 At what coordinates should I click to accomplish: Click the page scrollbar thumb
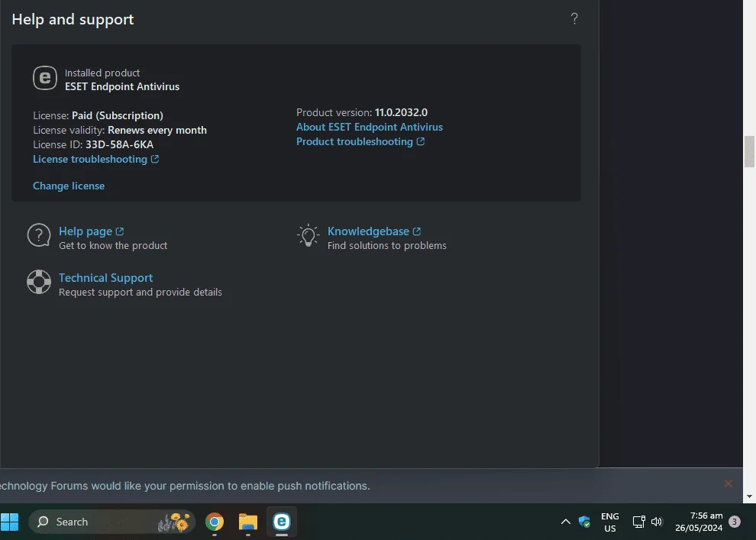749,151
